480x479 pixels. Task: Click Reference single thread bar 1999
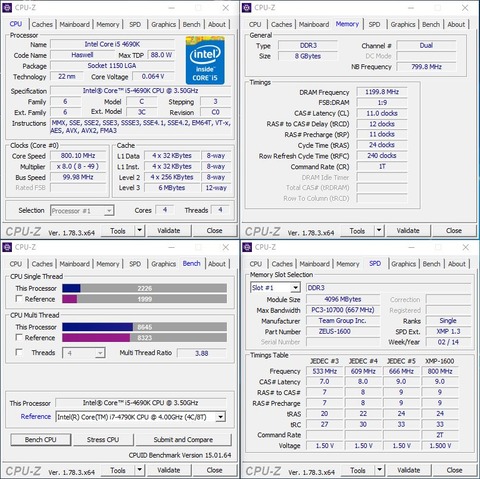[145, 299]
